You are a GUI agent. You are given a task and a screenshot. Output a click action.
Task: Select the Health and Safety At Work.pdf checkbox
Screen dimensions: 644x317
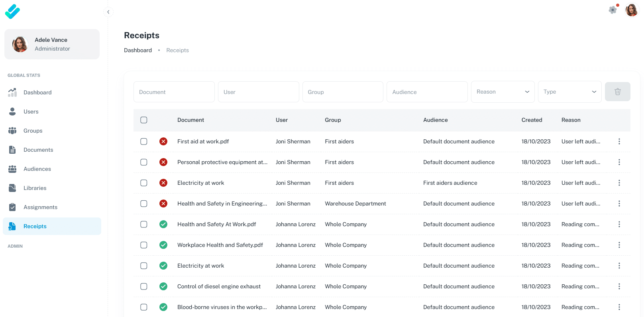144,224
